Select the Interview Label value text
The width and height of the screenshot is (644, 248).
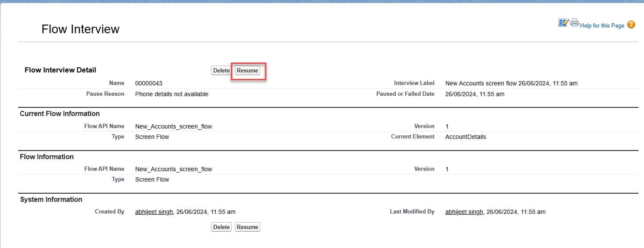[511, 83]
